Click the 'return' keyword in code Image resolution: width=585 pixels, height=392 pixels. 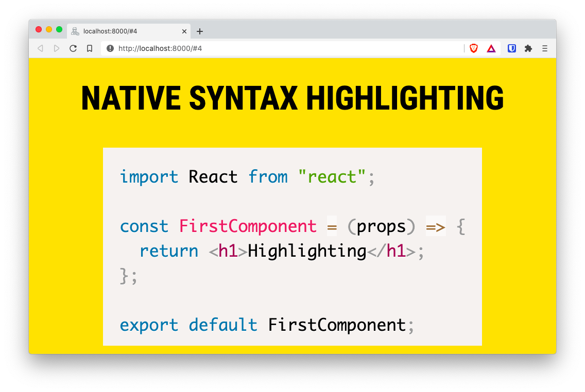tap(168, 251)
